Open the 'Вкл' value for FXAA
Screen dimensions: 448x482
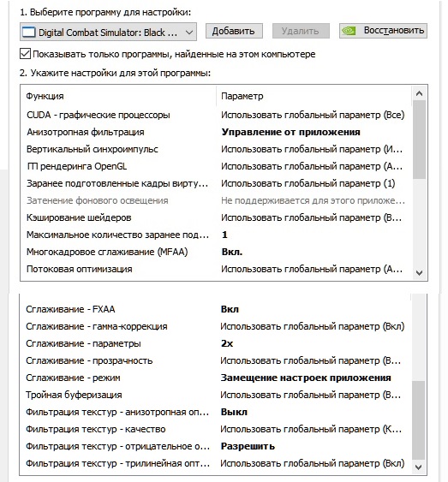click(x=230, y=309)
